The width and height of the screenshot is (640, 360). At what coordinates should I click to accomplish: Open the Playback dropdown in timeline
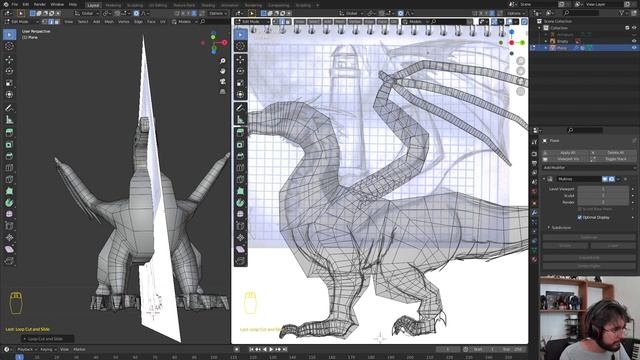[x=27, y=349]
